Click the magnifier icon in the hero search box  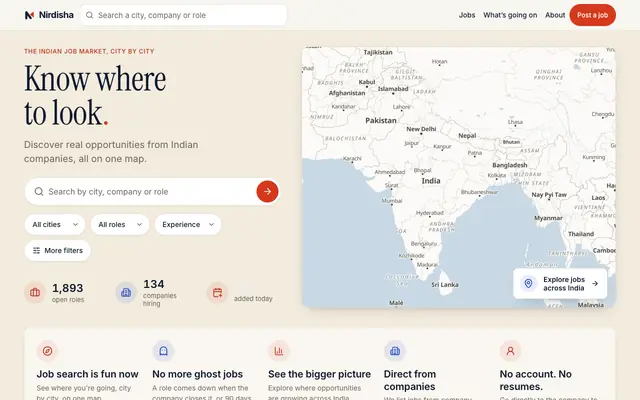click(39, 191)
